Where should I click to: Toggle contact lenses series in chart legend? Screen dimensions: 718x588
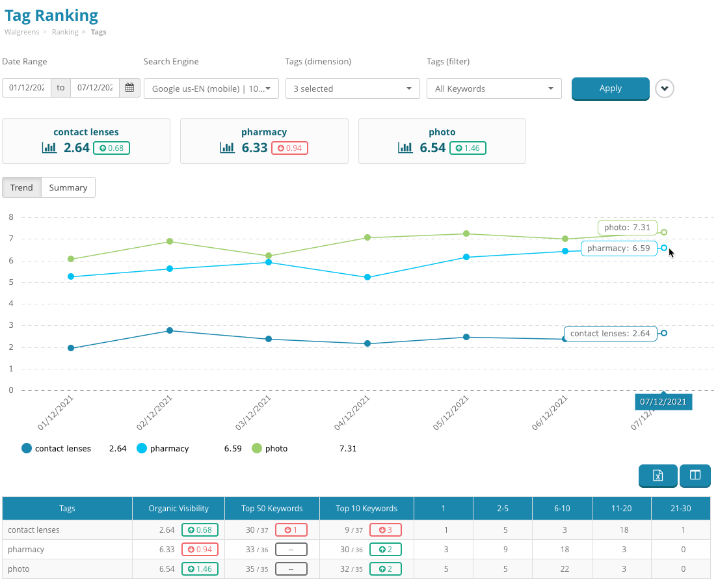55,448
